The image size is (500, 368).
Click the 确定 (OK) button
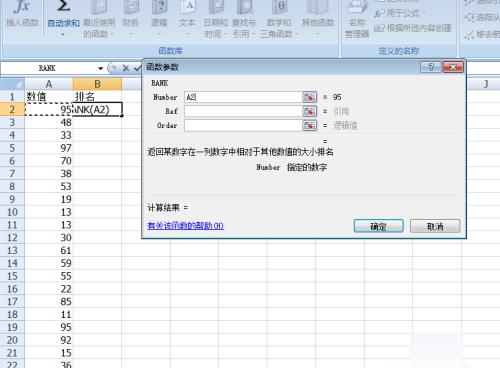(x=379, y=226)
